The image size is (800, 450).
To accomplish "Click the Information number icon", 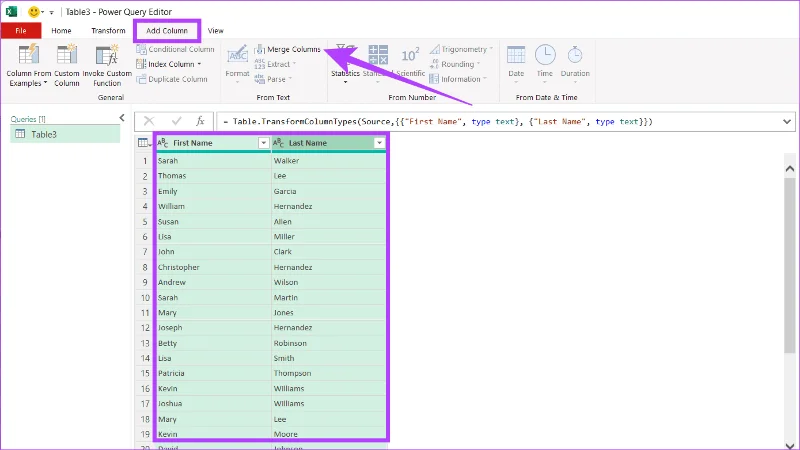I will click(x=434, y=79).
